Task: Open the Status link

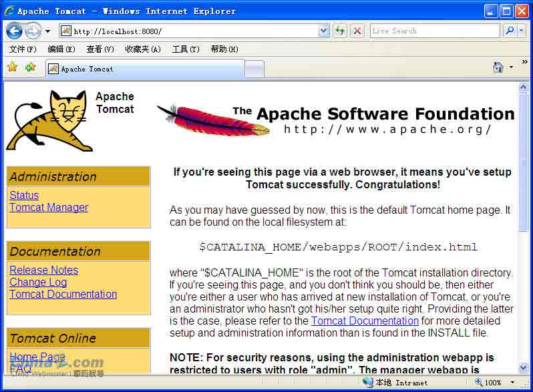Action: 24,196
